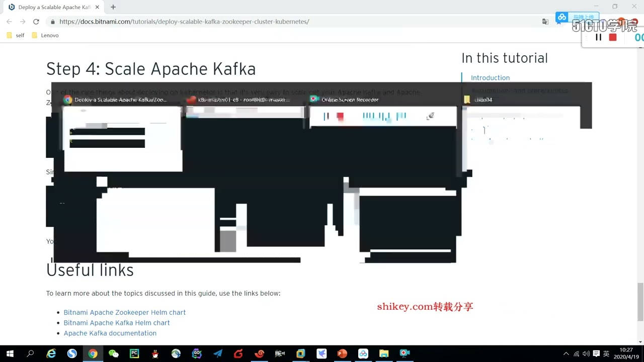Viewport: 644px width, 362px height.
Task: Open Bitnami Apache Kafka Helm chart link
Action: (x=116, y=323)
